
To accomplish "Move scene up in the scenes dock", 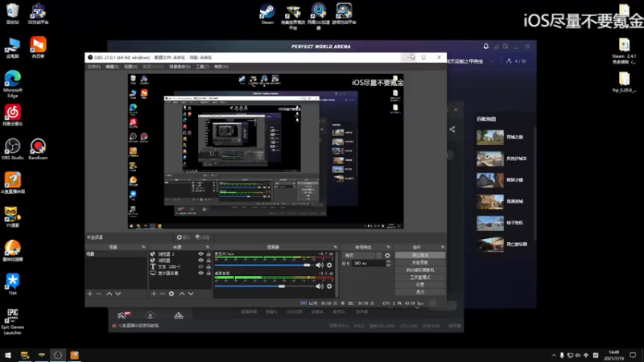I will pyautogui.click(x=109, y=294).
